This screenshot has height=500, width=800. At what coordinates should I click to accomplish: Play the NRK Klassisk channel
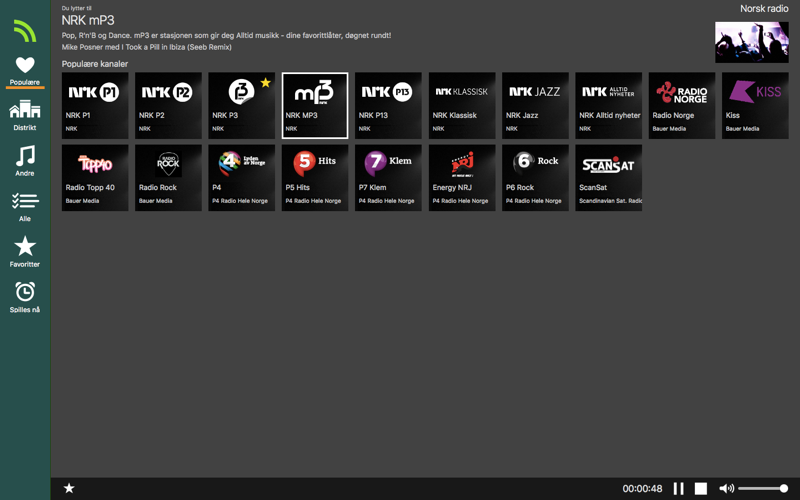[x=462, y=106]
